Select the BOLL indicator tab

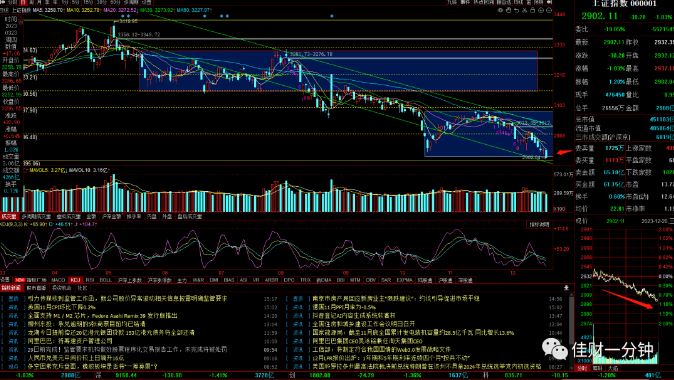[x=105, y=280]
